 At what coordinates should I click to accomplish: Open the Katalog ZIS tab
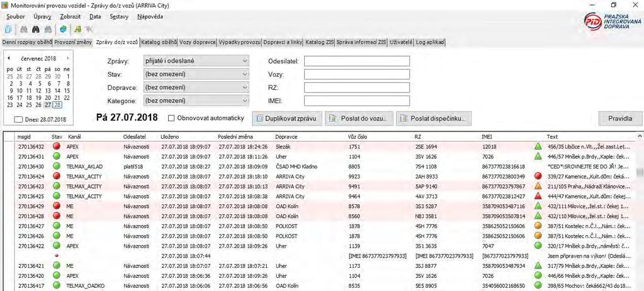(x=320, y=42)
